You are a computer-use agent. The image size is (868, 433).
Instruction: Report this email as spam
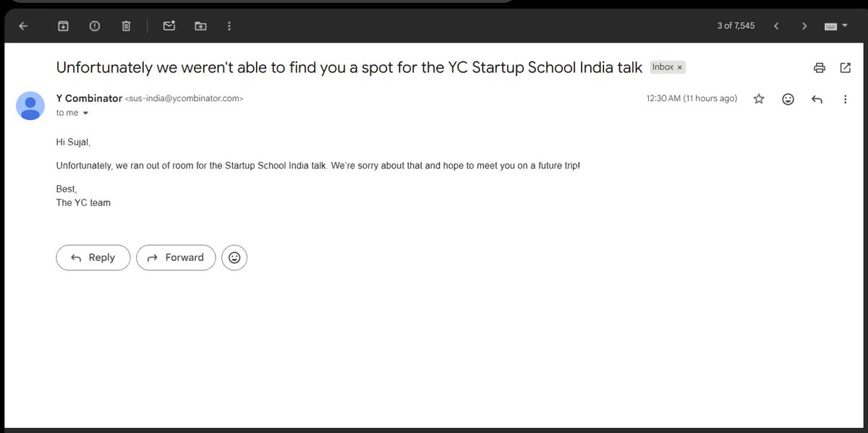pos(94,26)
